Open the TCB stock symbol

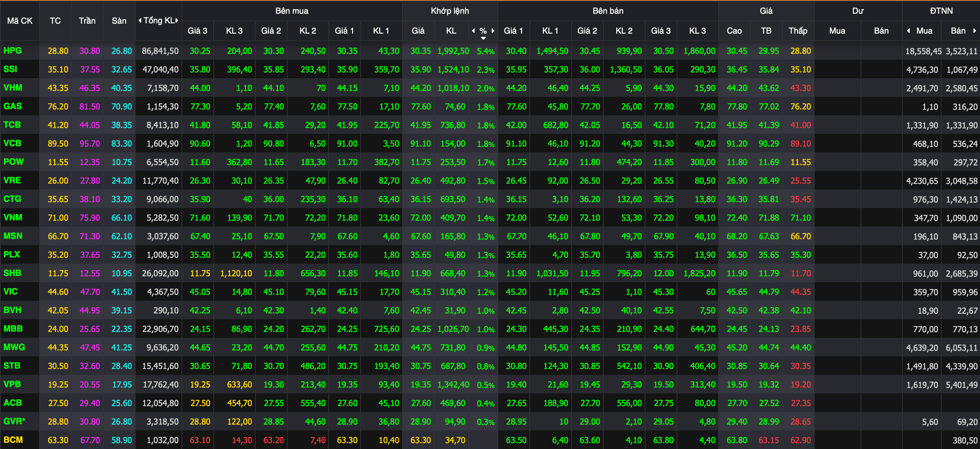point(12,125)
